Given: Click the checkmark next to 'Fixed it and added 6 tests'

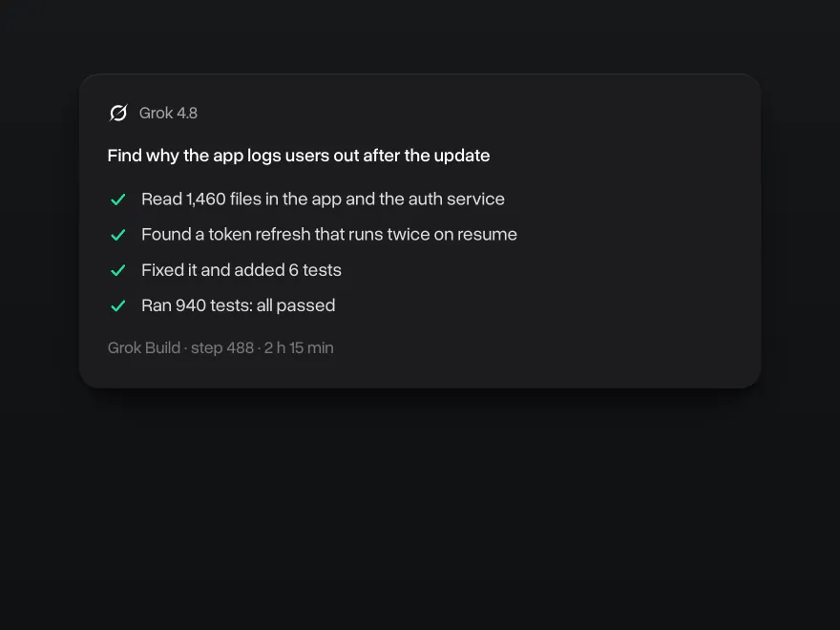Looking at the screenshot, I should [117, 270].
